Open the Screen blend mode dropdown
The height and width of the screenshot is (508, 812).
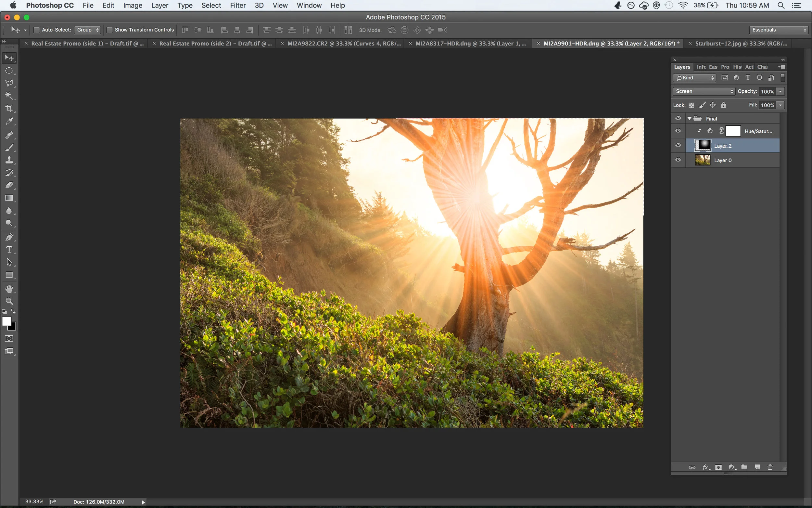point(704,91)
